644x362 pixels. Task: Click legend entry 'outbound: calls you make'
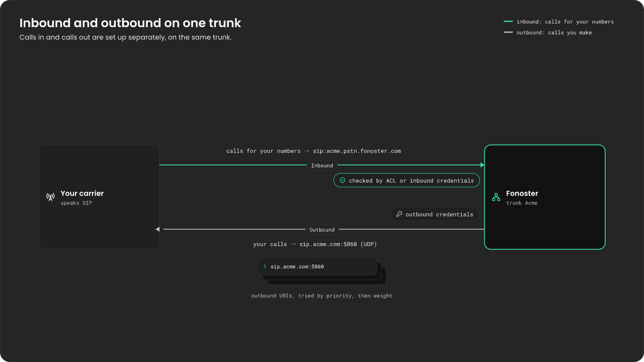click(x=554, y=33)
